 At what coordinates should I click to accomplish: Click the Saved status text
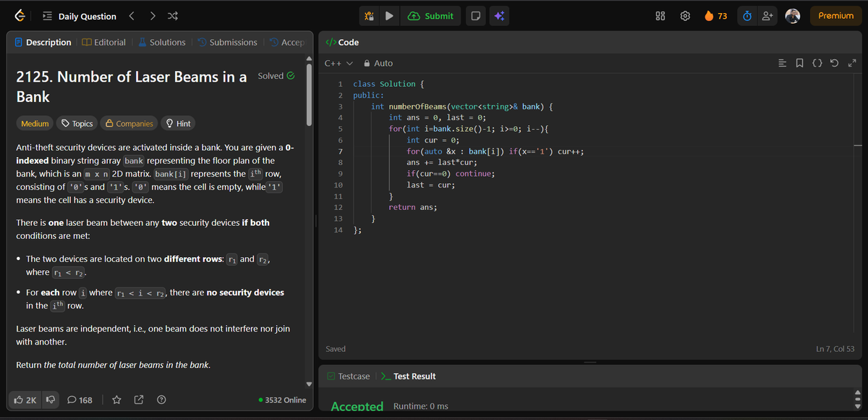point(336,349)
